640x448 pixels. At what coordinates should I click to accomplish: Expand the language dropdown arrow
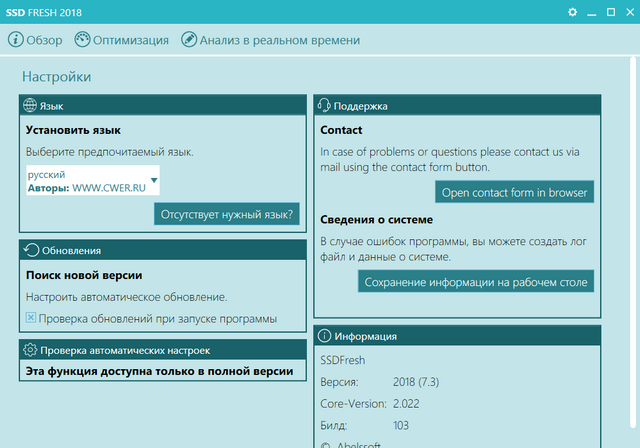tap(153, 181)
